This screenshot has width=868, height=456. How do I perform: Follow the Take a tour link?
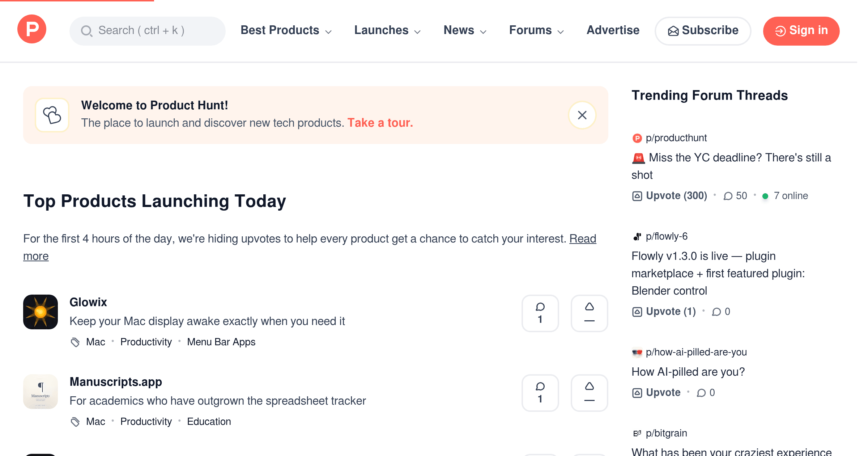[x=380, y=123]
